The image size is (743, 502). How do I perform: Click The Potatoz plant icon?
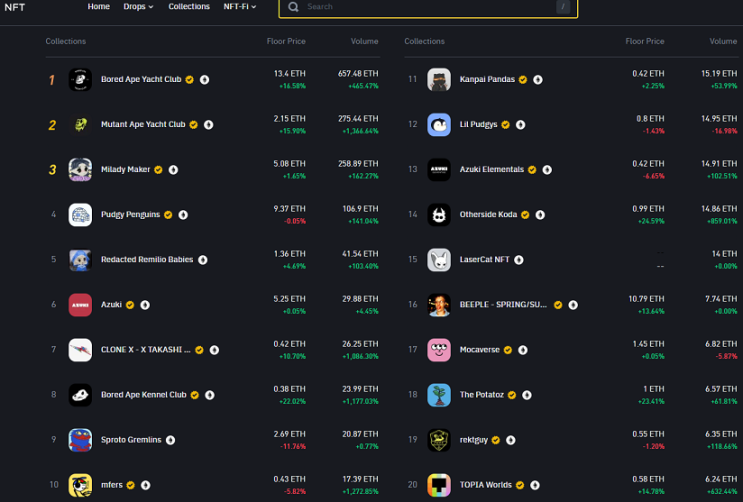[439, 395]
